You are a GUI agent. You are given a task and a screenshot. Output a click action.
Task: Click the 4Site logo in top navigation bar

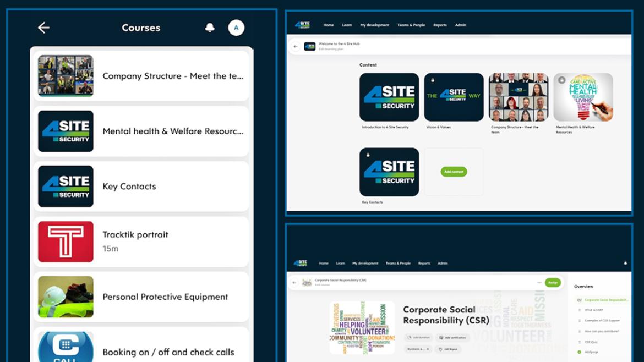[x=302, y=25]
